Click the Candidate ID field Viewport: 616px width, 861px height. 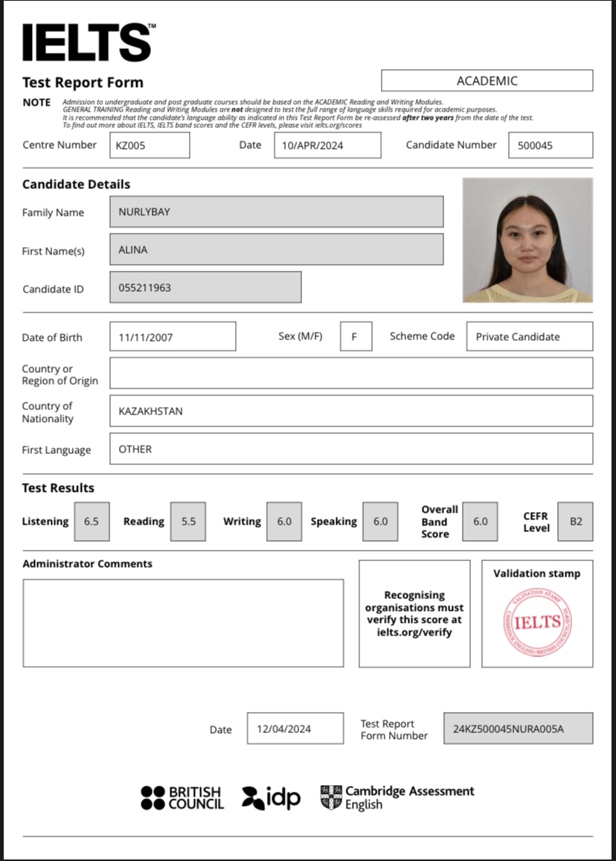pos(205,287)
